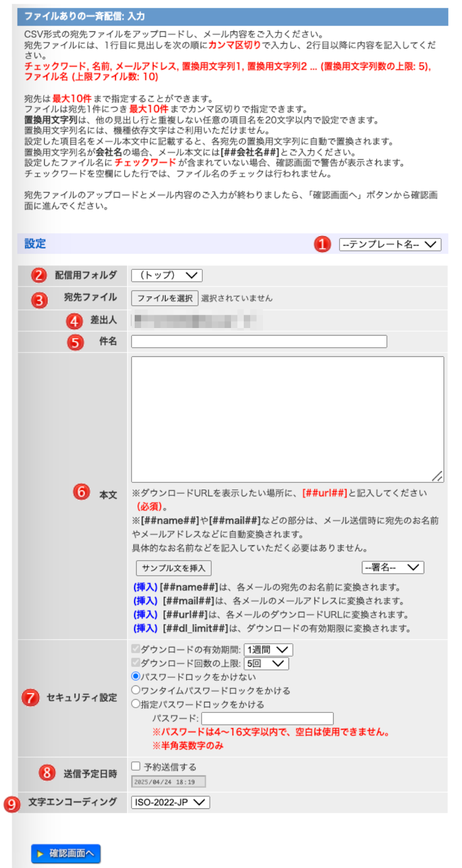462x868 pixels.
Task: Click the サンプル文を挿入 button
Action: pos(174,568)
